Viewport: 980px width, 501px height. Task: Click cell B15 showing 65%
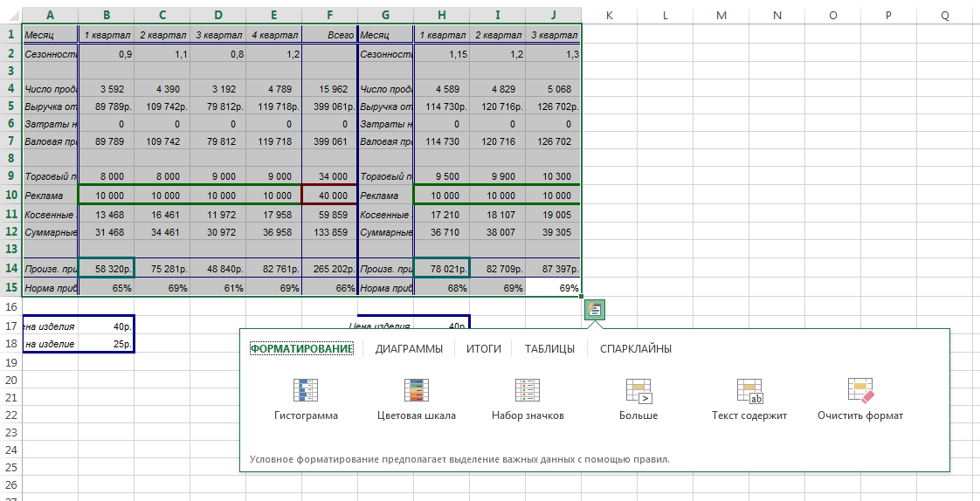point(107,288)
